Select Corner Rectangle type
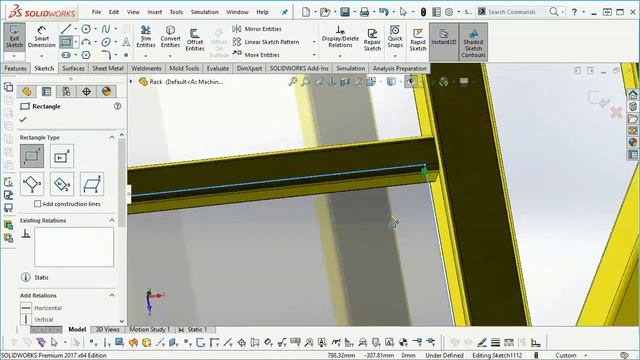This screenshot has width=640, height=360. [32, 156]
